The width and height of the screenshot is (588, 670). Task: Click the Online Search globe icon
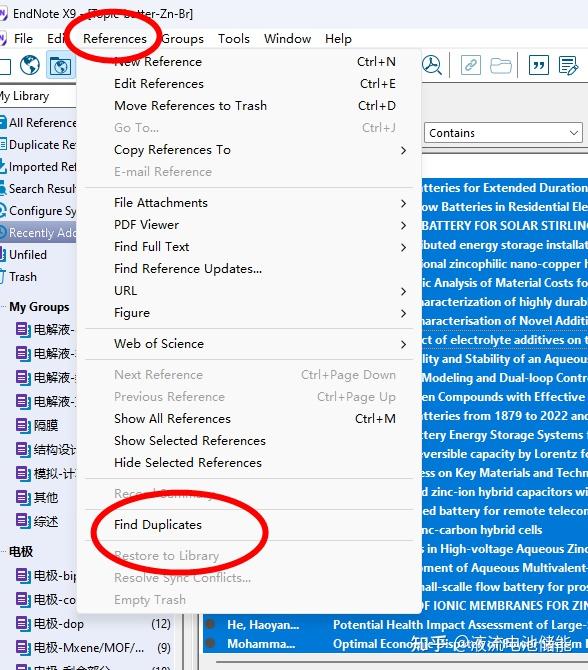click(30, 65)
